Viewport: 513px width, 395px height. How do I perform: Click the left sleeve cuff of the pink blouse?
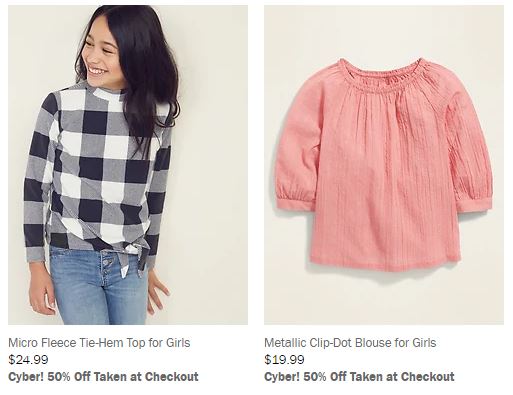pyautogui.click(x=294, y=202)
